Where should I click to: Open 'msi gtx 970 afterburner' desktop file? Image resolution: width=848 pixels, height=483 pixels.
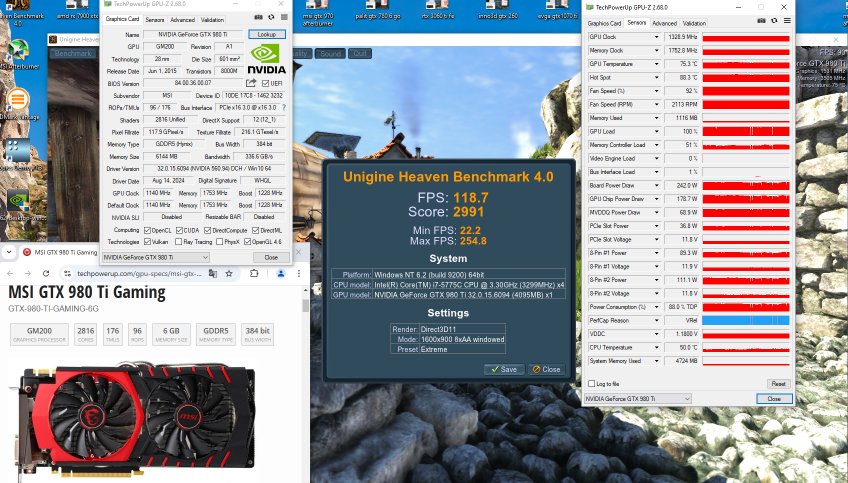coord(318,13)
